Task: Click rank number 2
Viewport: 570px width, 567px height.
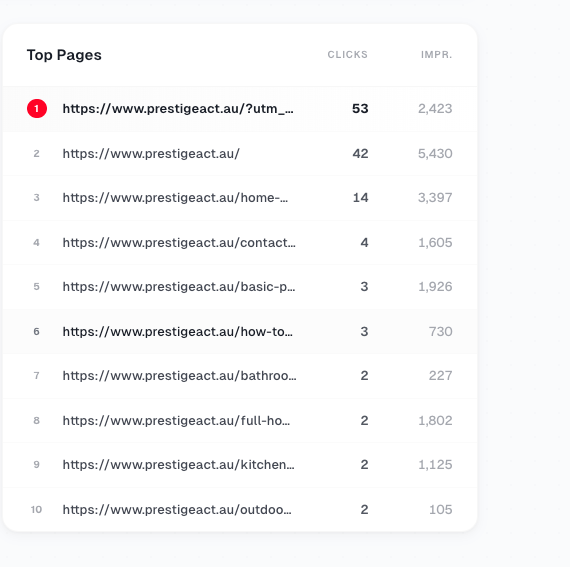Action: click(x=36, y=153)
